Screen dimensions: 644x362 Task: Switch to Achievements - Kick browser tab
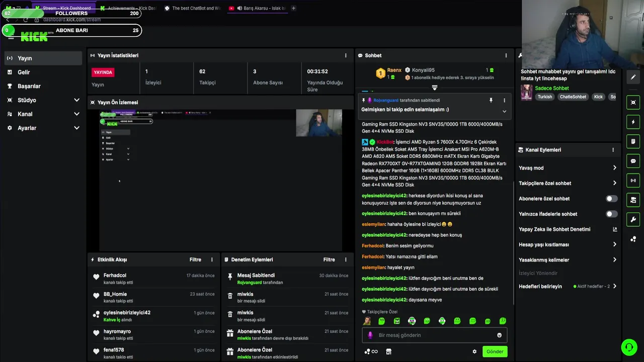pos(128,8)
